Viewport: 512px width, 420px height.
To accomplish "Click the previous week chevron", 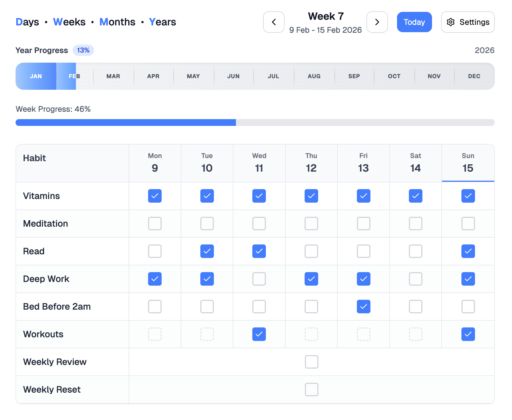I will (273, 22).
